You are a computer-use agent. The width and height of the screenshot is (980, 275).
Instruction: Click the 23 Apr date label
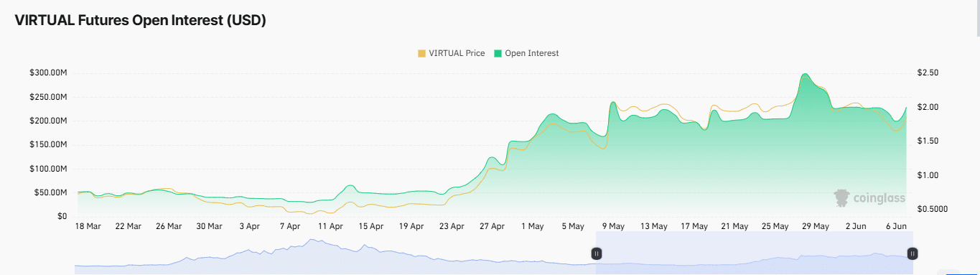point(452,226)
